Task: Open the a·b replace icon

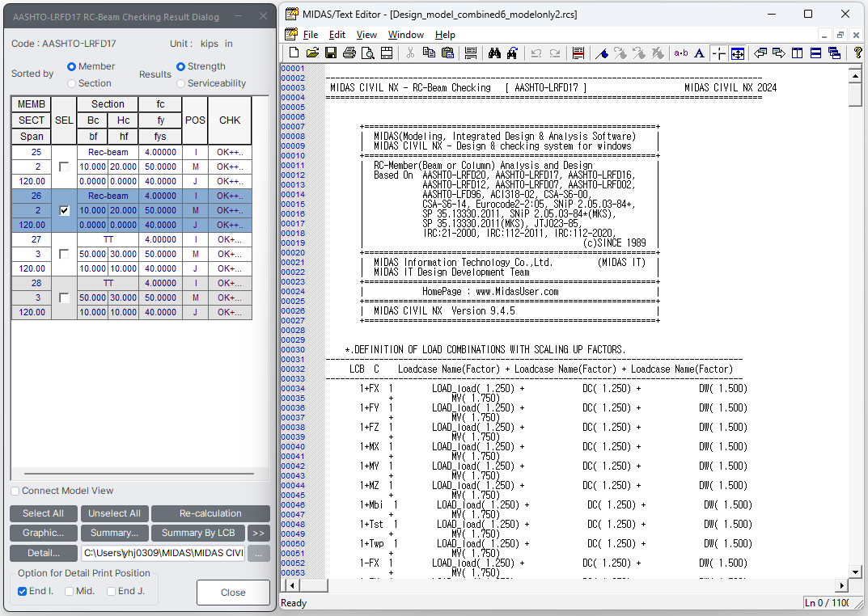Action: click(681, 53)
